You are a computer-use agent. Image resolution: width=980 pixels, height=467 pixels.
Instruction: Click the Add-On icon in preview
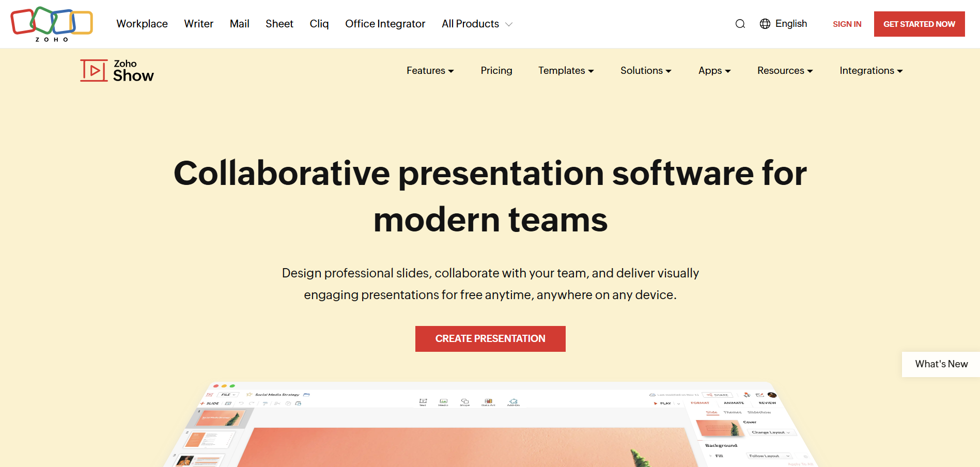pos(513,402)
